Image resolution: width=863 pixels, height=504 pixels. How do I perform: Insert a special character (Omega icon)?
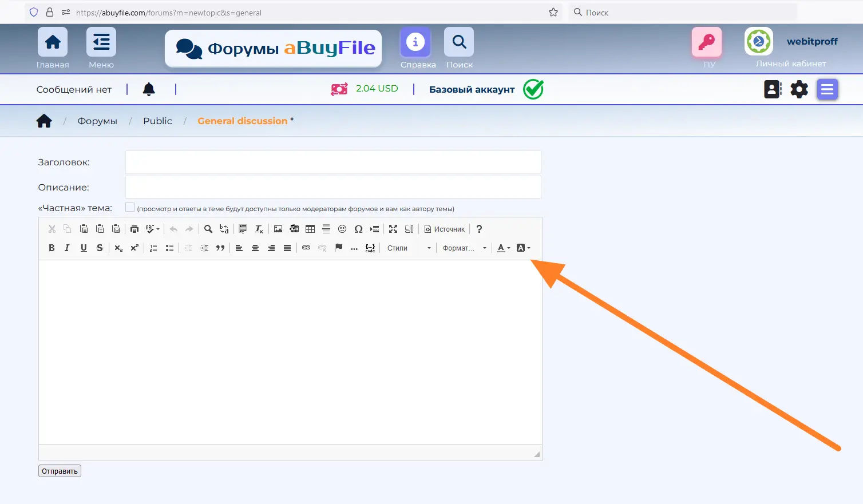(358, 229)
